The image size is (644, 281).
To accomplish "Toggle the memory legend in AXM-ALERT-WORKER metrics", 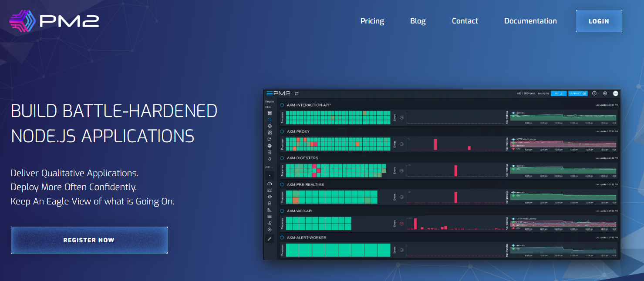I will click(518, 245).
